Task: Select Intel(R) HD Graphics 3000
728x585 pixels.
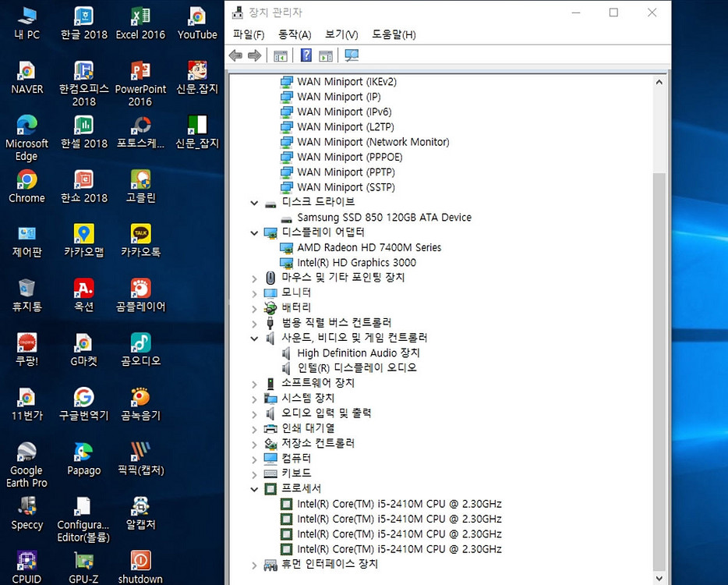Action: click(x=356, y=263)
